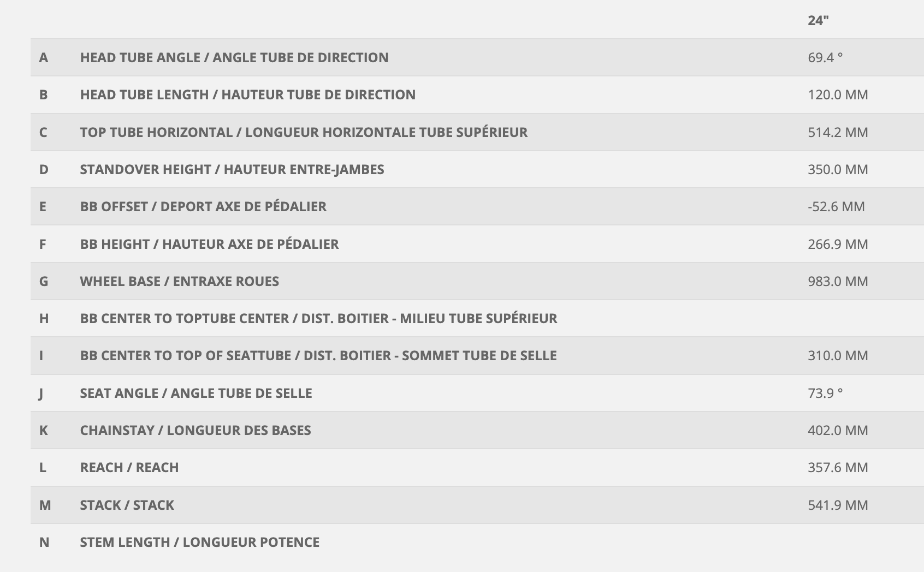Select the BB Center to Toptube Center label
The image size is (924, 572).
pyautogui.click(x=318, y=319)
